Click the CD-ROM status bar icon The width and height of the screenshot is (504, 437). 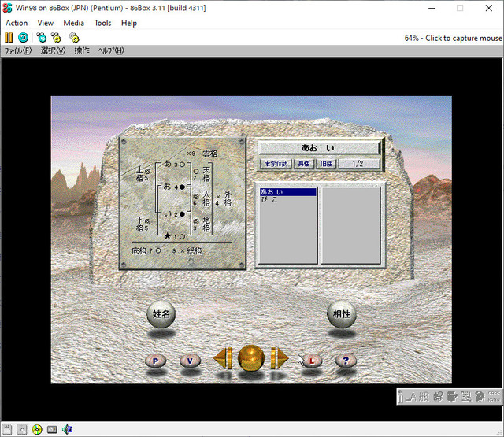click(37, 430)
